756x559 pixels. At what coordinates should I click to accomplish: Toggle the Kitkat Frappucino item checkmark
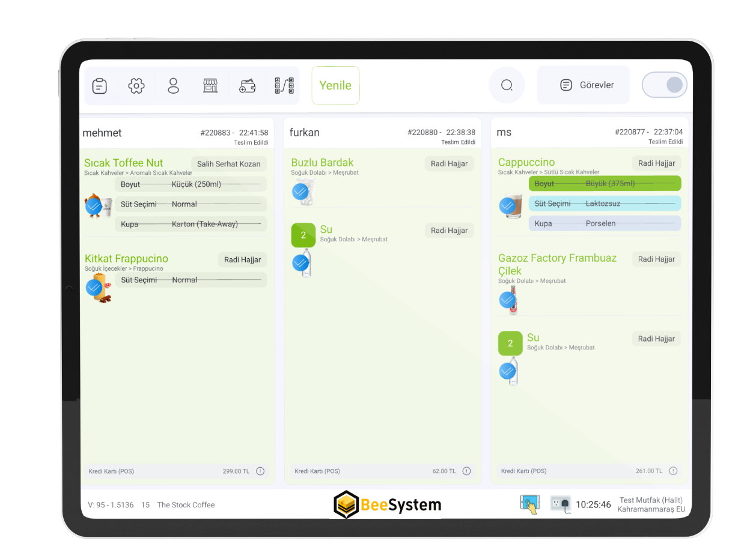pos(94,288)
